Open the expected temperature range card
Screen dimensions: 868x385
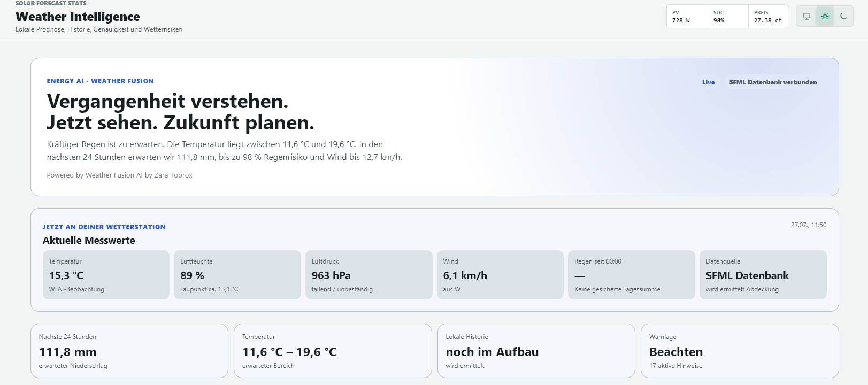click(x=333, y=351)
